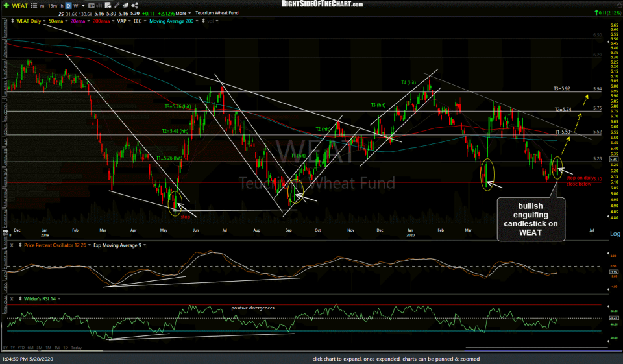This screenshot has height=364, width=623.
Task: Select the 1M range tab
Action: [48, 348]
